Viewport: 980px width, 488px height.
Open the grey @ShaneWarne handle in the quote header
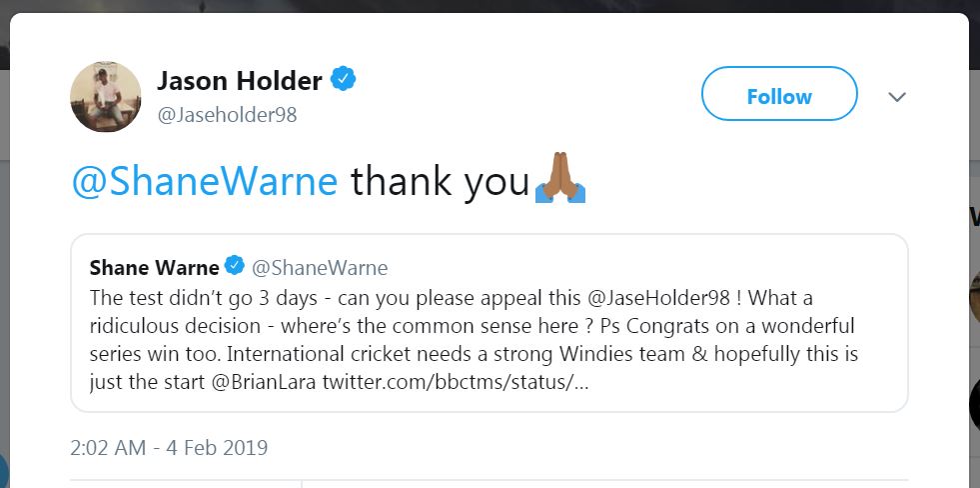coord(319,268)
